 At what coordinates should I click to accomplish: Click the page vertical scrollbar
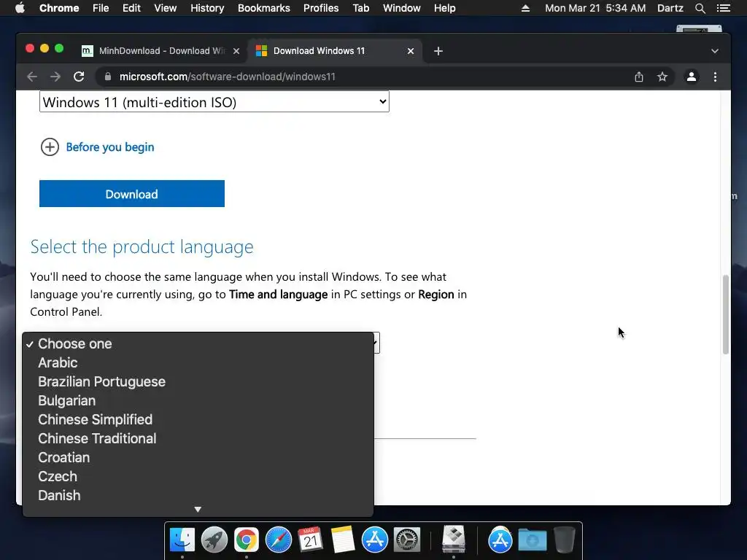tap(726, 314)
